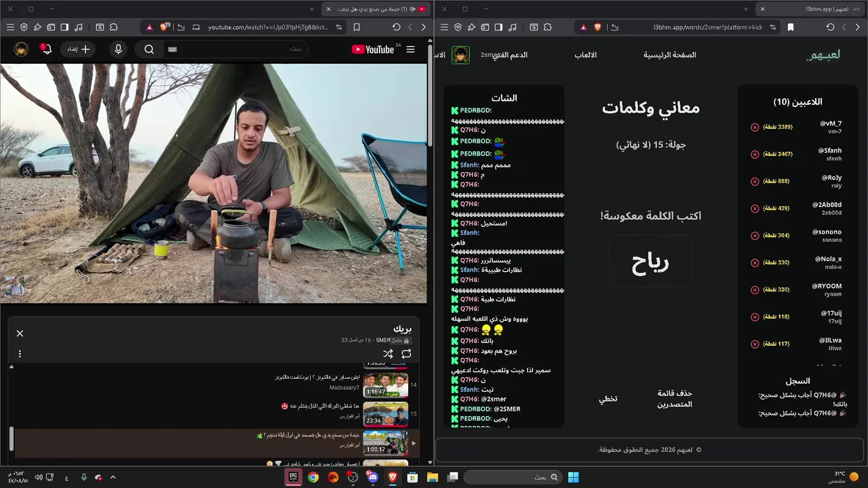Viewport: 868px width, 488px height.
Task: Click bookmark icon in l3bhm.app window
Action: coord(791,27)
